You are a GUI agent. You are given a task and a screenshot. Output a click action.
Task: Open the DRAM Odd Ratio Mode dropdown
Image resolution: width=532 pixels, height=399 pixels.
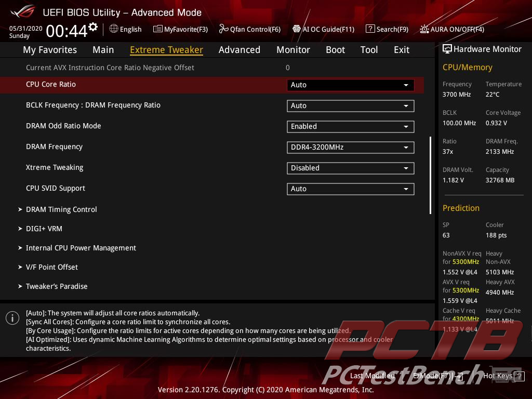click(351, 126)
